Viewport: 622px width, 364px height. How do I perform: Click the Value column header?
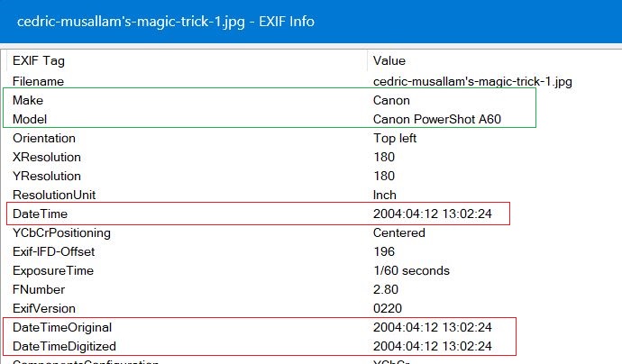494,60
